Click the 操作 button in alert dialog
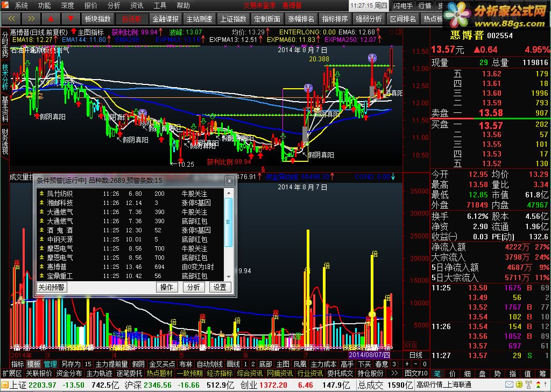The width and height of the screenshot is (551, 392). tap(166, 287)
